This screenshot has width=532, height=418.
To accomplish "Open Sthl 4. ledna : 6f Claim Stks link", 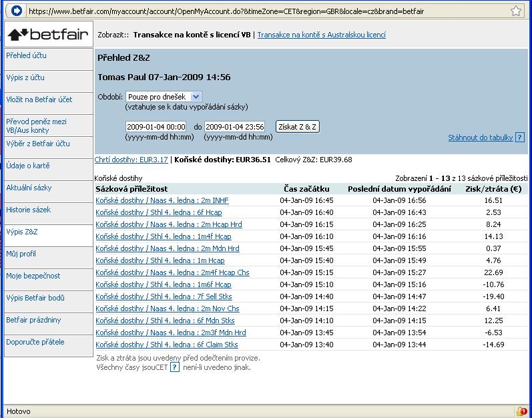I will (x=167, y=345).
